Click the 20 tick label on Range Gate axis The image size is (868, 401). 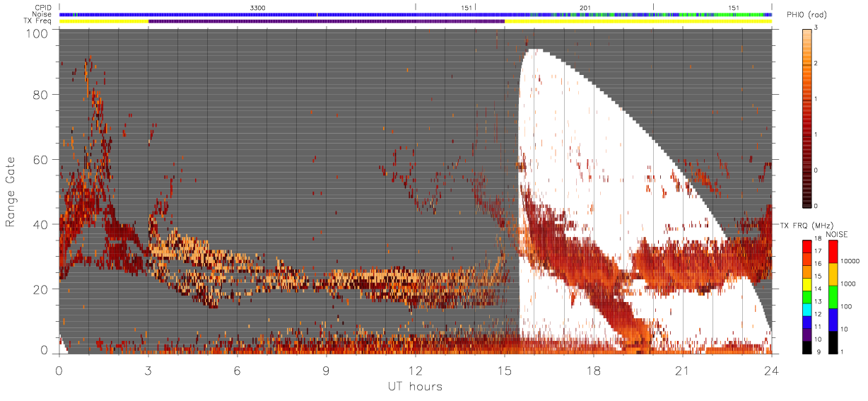(41, 289)
